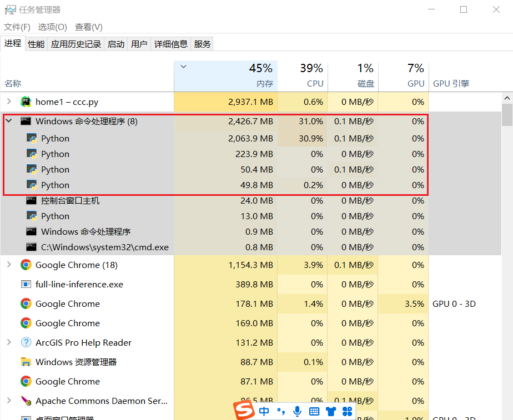
Task: Toggle the Sogou 中 Chinese/English mode
Action: pyautogui.click(x=264, y=411)
